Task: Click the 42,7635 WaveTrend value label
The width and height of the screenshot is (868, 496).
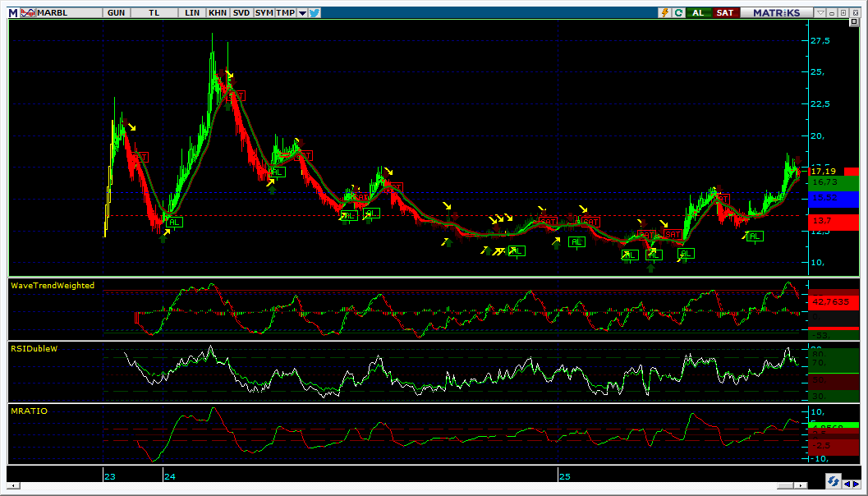Action: click(x=834, y=302)
